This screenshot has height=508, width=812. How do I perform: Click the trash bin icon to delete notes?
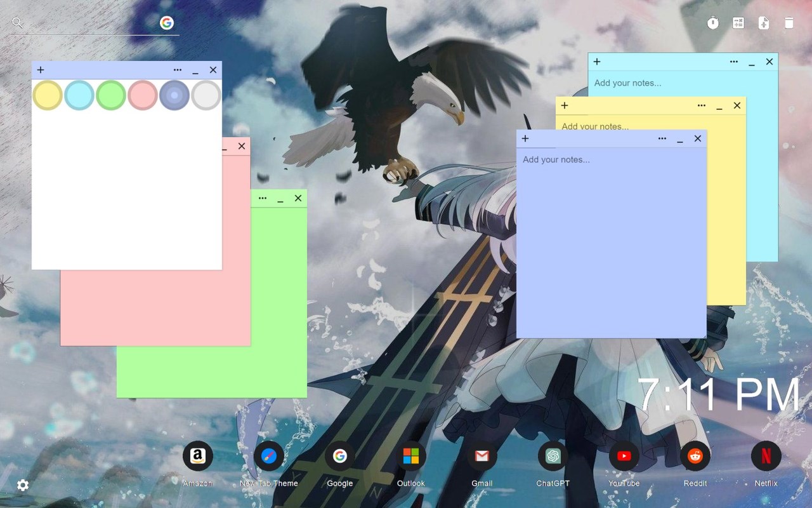point(789,23)
